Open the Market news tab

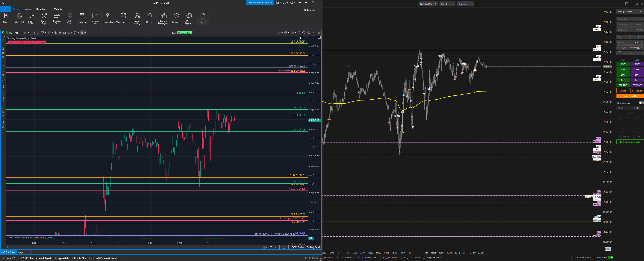(x=42, y=9)
